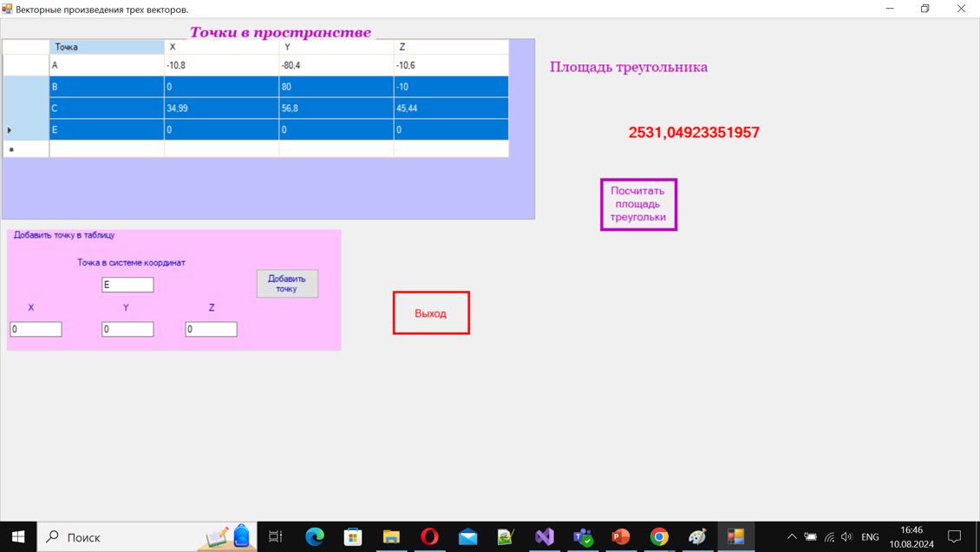Image resolution: width=980 pixels, height=552 pixels.
Task: Click the Y coordinate input field
Action: (127, 329)
